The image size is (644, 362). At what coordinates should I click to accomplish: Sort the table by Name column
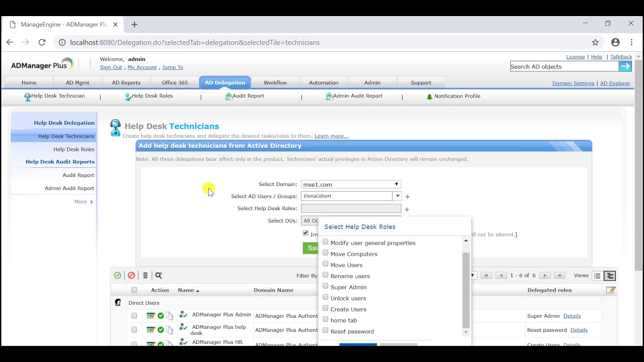tap(189, 290)
